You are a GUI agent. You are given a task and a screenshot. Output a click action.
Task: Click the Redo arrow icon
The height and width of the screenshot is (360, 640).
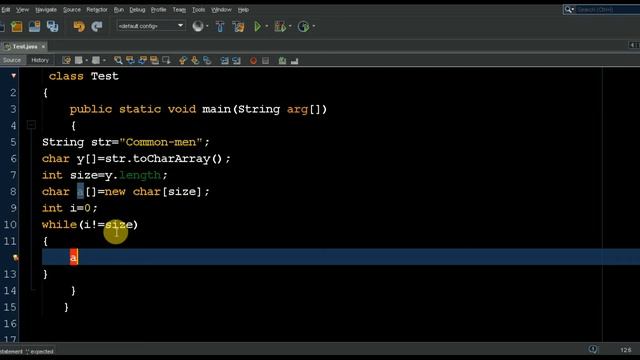point(97,27)
